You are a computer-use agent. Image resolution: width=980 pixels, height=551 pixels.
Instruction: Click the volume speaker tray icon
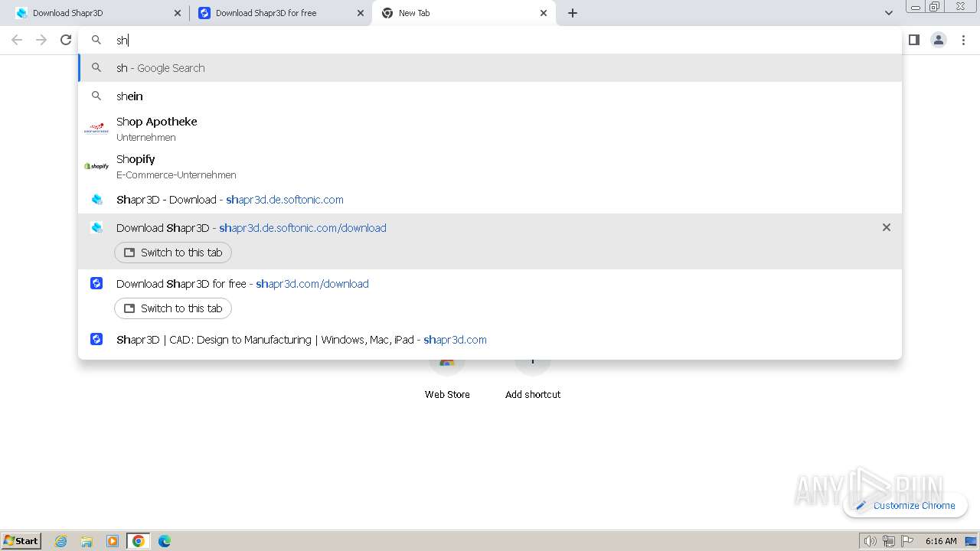870,541
